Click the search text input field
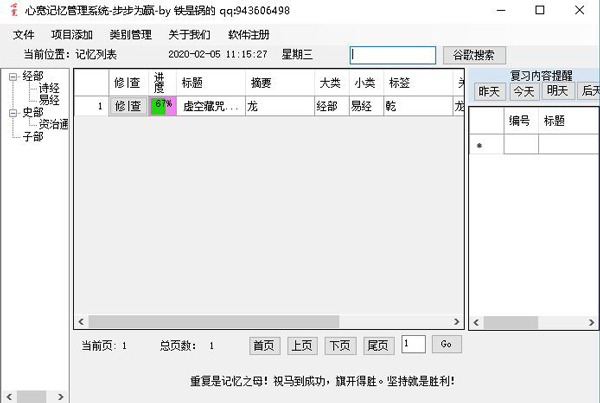Image resolution: width=600 pixels, height=403 pixels. (392, 54)
